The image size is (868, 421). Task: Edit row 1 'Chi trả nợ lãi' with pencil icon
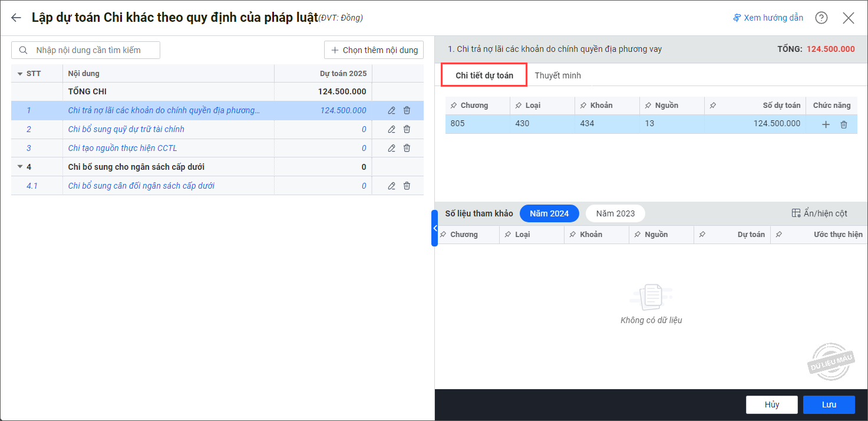pyautogui.click(x=391, y=110)
